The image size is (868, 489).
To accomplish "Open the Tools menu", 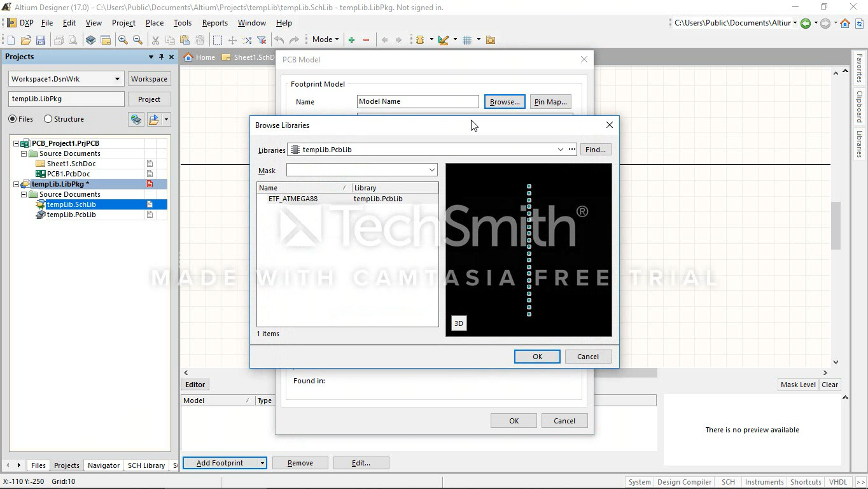I will pyautogui.click(x=182, y=23).
